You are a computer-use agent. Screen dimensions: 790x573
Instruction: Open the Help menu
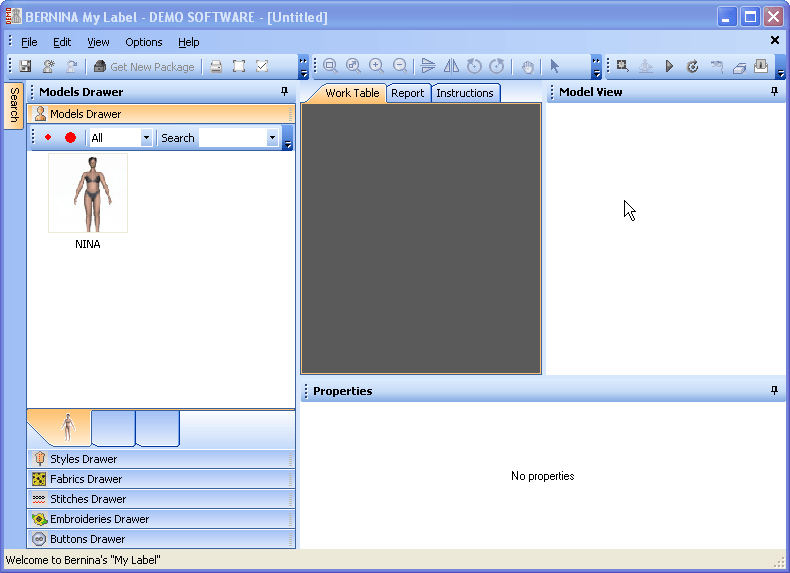click(188, 42)
